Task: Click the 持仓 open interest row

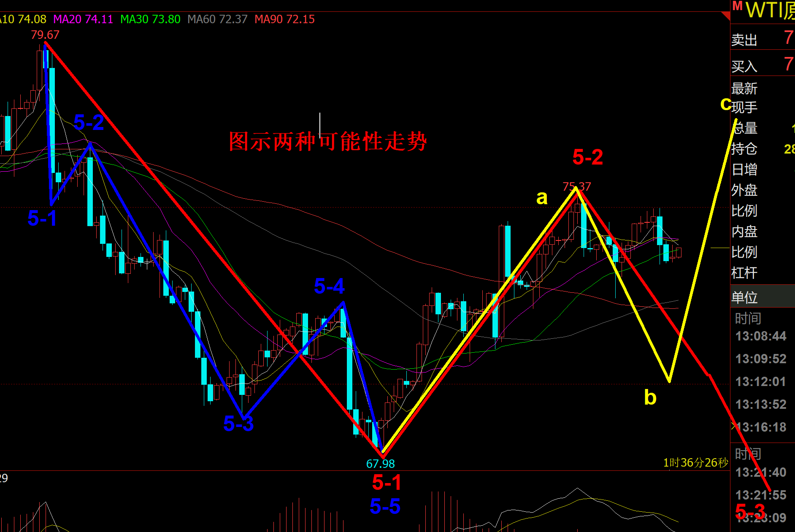Action: pos(763,149)
